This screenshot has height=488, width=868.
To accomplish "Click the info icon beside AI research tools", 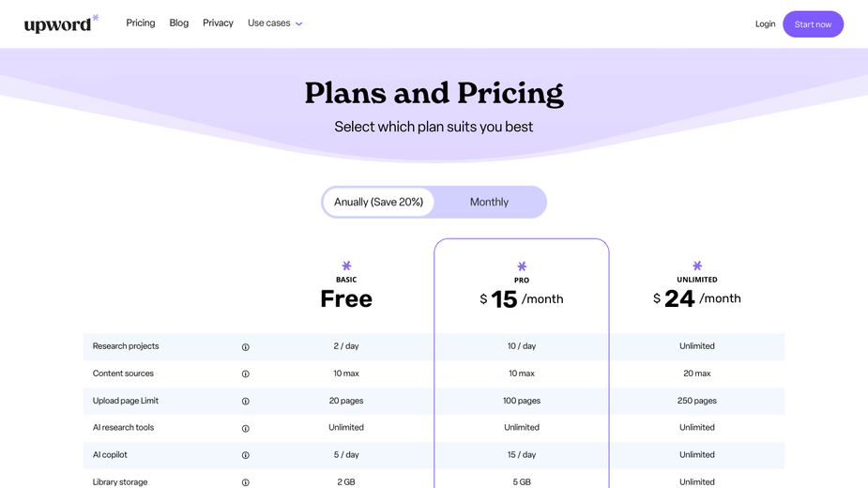I will pos(245,428).
